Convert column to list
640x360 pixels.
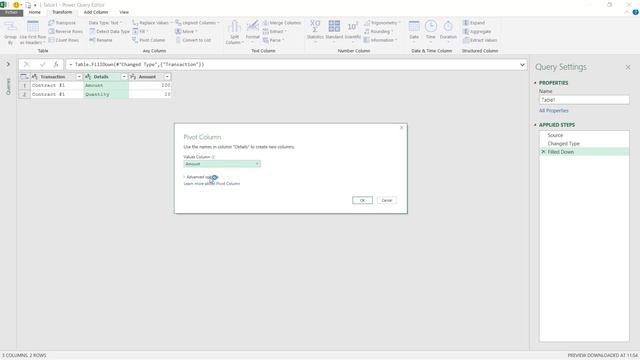(193, 40)
